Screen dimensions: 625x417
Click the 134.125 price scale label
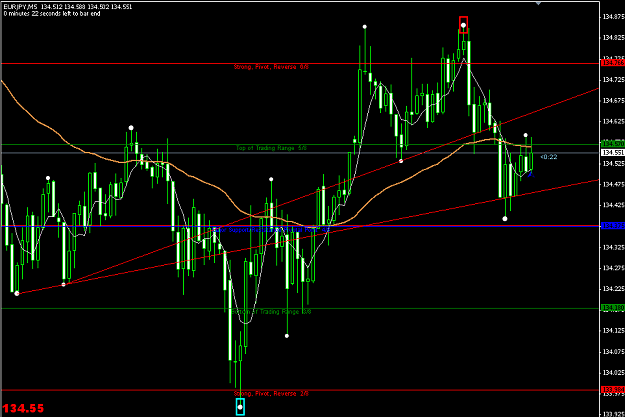[613, 330]
